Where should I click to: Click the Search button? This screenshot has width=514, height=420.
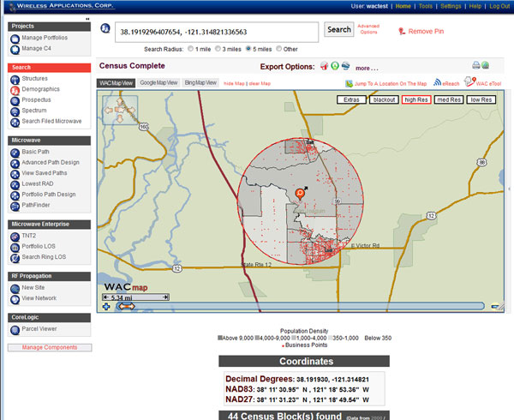pyautogui.click(x=339, y=30)
